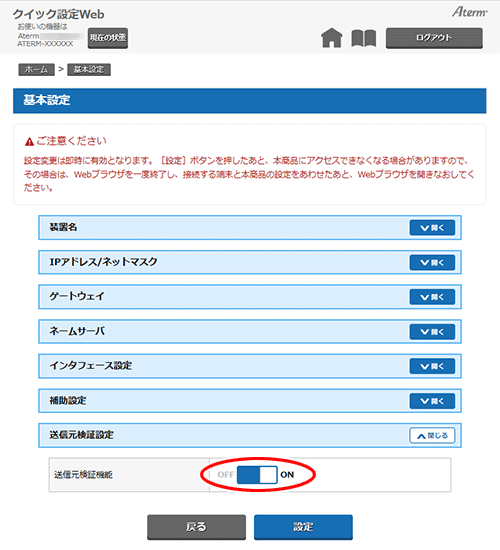Click the 送信元検証設定 section title
The image size is (500, 550).
tap(81, 435)
